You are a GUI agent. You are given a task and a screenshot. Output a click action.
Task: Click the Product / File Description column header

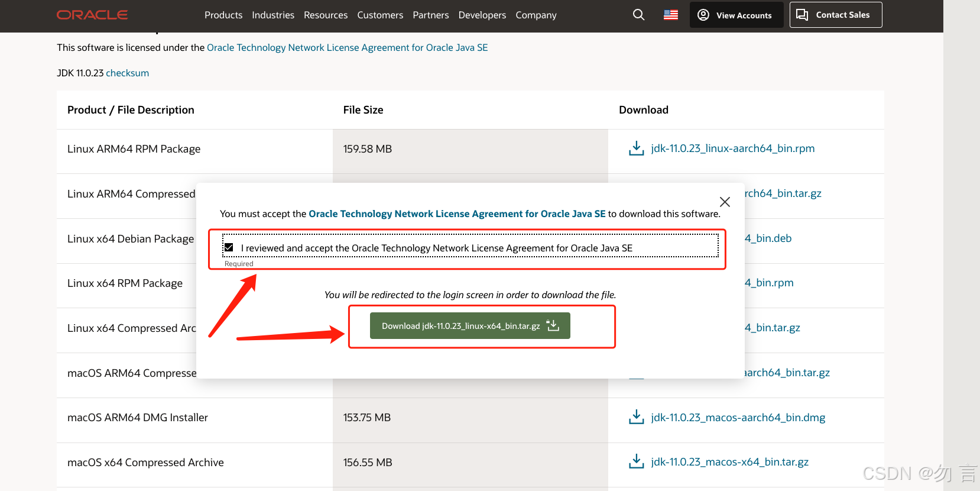click(x=131, y=110)
